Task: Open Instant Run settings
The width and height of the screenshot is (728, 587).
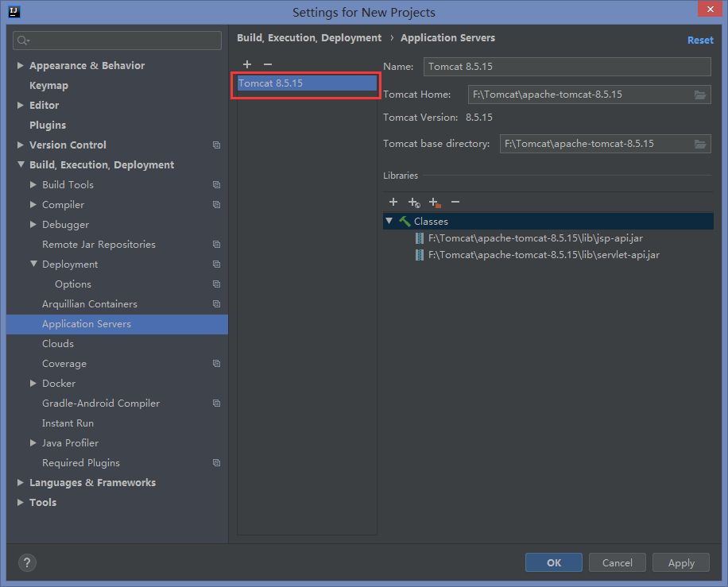Action: [x=68, y=423]
